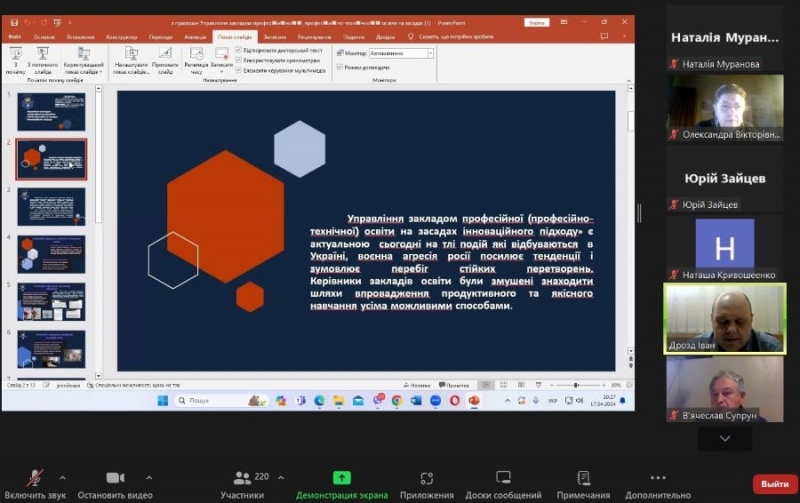
Task: Adjust the PowerPoint zoom slider handle
Action: pyautogui.click(x=576, y=385)
